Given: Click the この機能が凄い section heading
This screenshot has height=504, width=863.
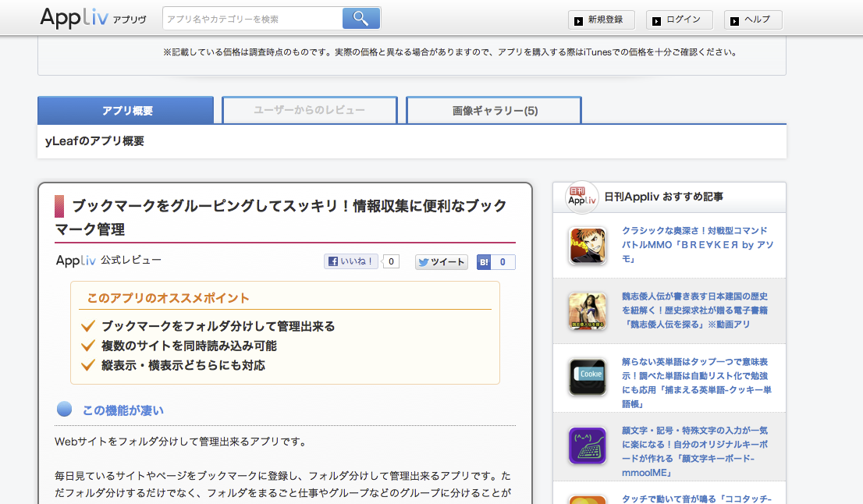Looking at the screenshot, I should click(123, 410).
